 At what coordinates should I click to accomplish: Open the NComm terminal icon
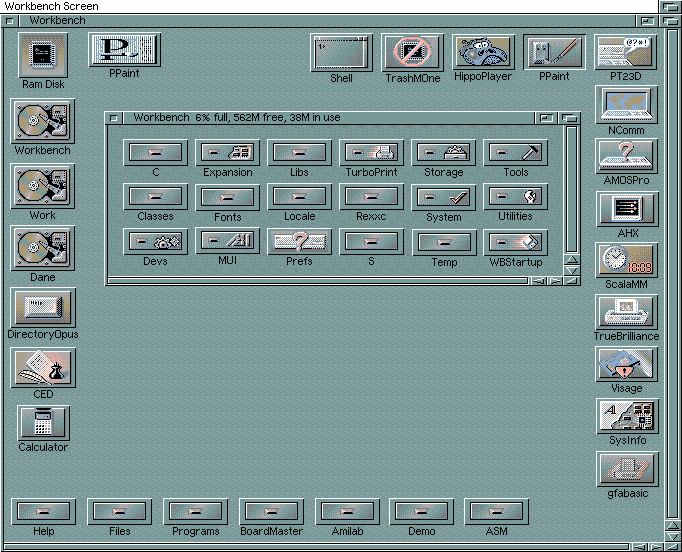[x=626, y=104]
